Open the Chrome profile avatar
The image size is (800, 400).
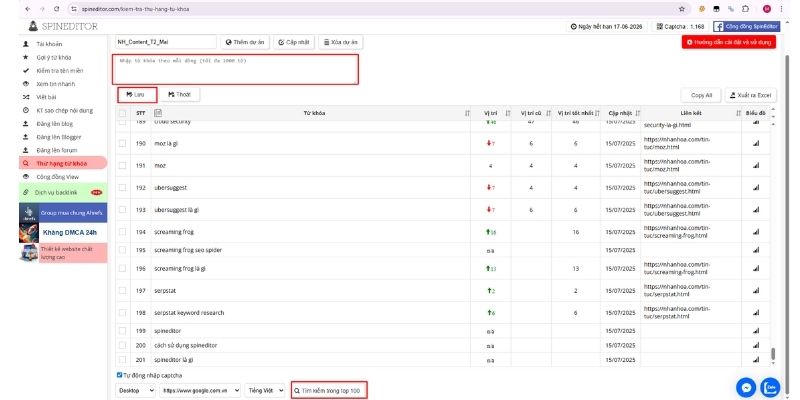pos(767,9)
